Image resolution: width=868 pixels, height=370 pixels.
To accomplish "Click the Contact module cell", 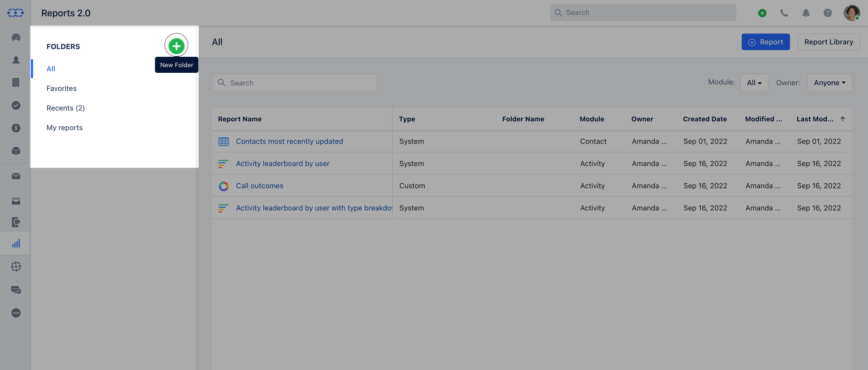I will click(x=593, y=141).
